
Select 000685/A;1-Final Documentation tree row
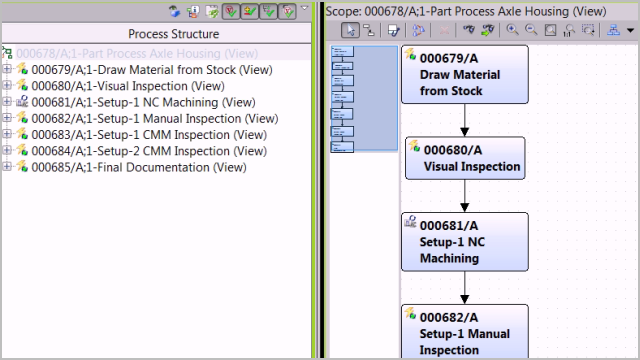click(x=139, y=167)
